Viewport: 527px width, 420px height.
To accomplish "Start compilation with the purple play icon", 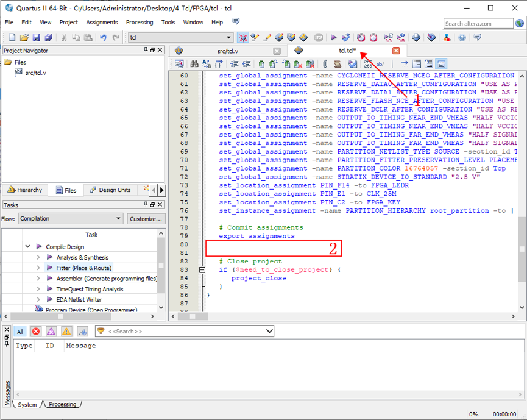I will click(x=333, y=38).
